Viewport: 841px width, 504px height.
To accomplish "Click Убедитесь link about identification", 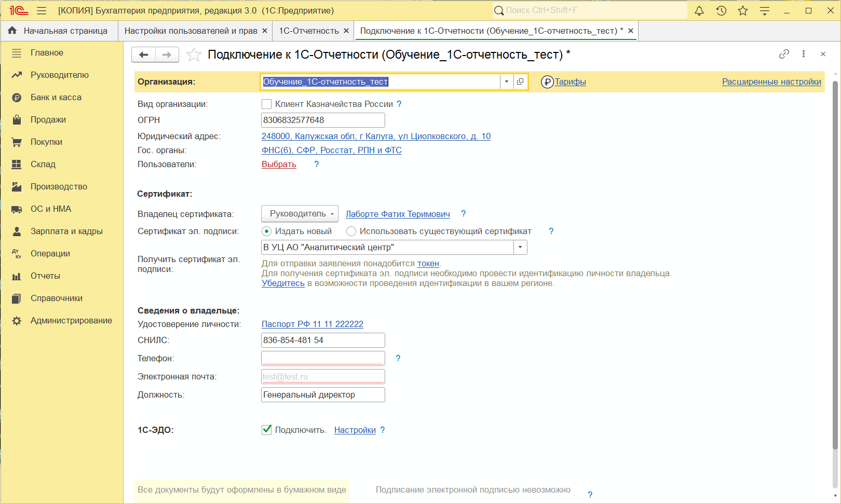I will click(283, 283).
